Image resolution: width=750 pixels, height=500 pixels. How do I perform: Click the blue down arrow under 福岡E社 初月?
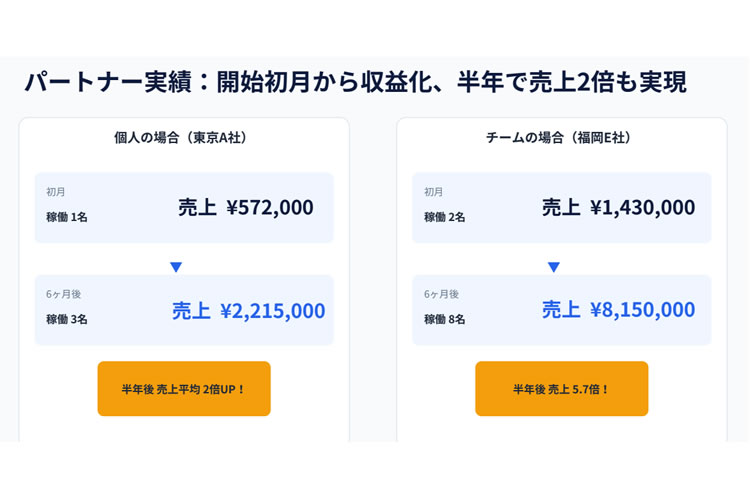coord(554,267)
